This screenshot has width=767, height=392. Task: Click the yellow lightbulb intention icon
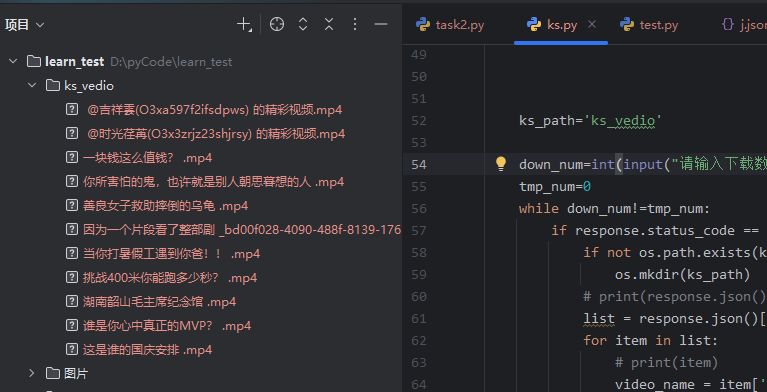(x=500, y=164)
